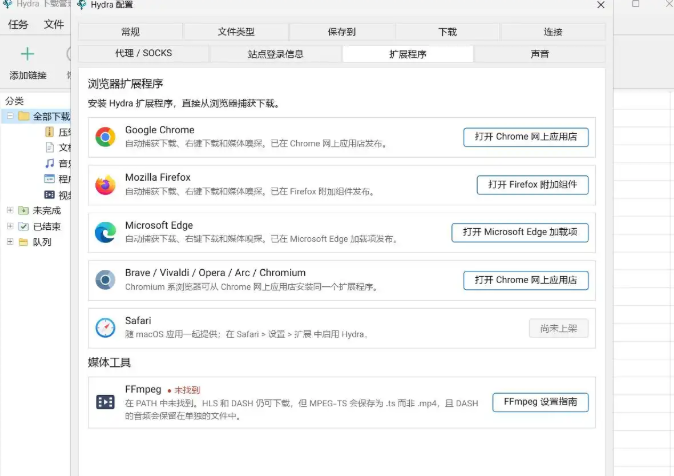Image resolution: width=674 pixels, height=476 pixels.
Task: Open the FFmpeg 设置指南
Action: point(540,402)
